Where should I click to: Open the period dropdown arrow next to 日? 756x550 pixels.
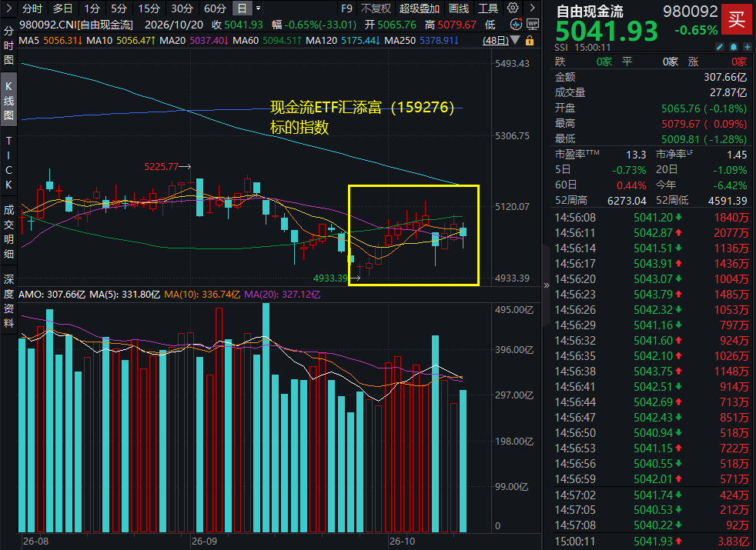point(259,8)
